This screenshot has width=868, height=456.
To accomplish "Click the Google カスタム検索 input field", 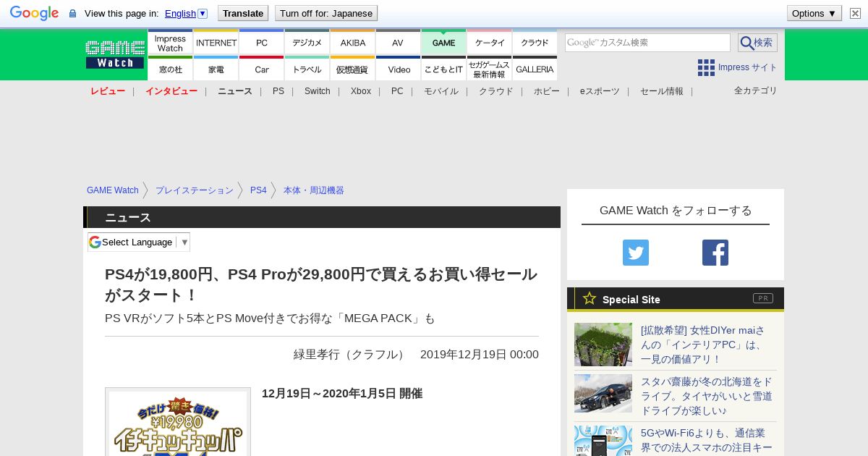I will tap(647, 43).
